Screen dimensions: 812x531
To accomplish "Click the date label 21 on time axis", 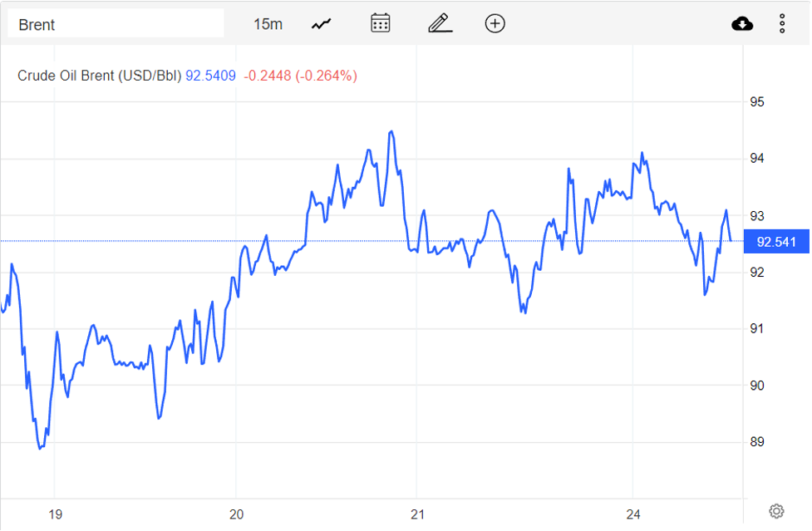I will 417,514.
